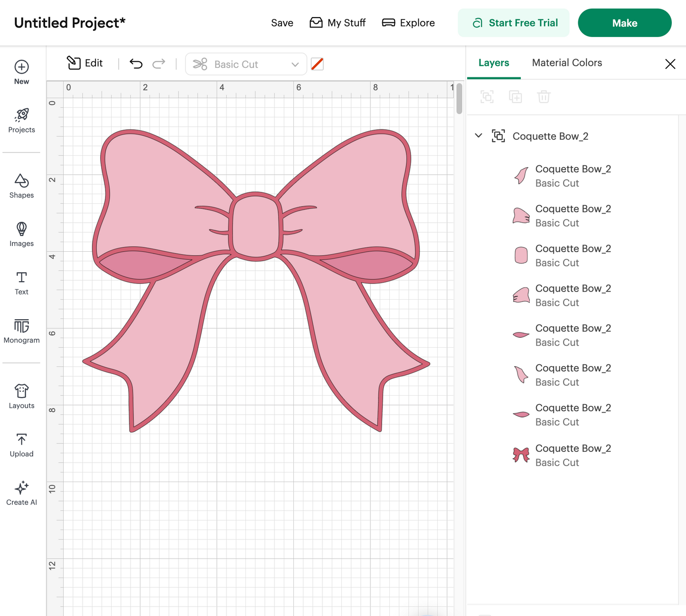Image resolution: width=686 pixels, height=616 pixels.
Task: Click the Upload icon
Action: point(21,439)
